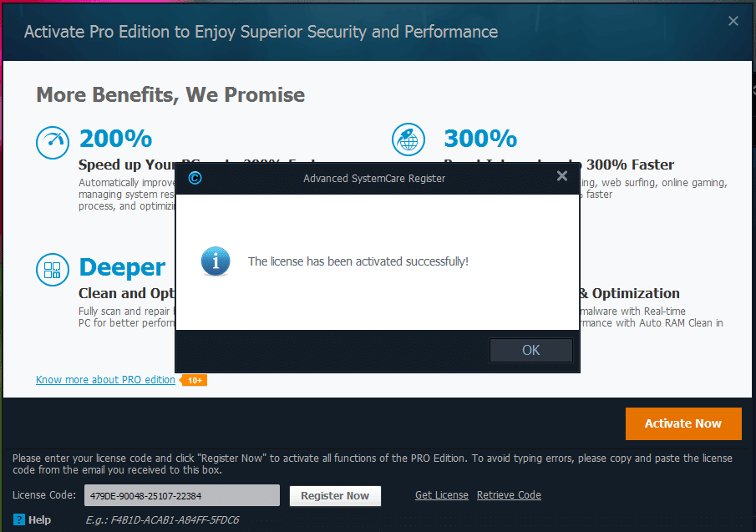
Task: Click the license activated success message
Action: 358,261
